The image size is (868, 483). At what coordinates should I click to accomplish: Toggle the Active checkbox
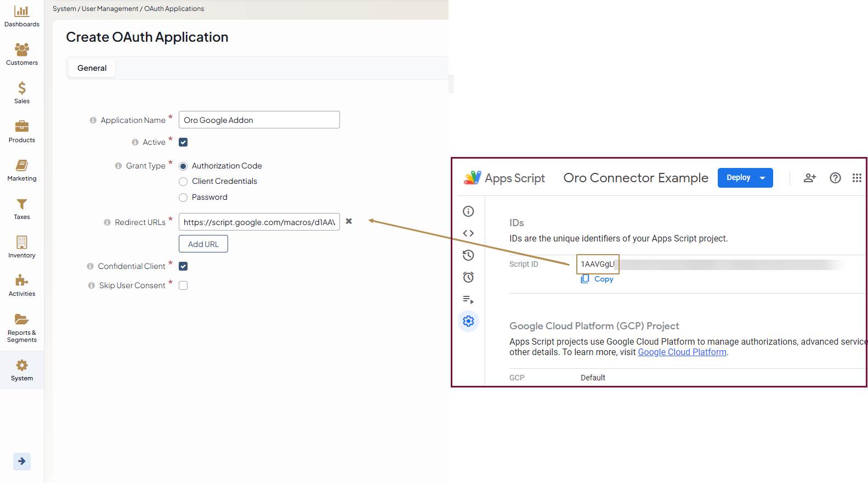pos(183,142)
